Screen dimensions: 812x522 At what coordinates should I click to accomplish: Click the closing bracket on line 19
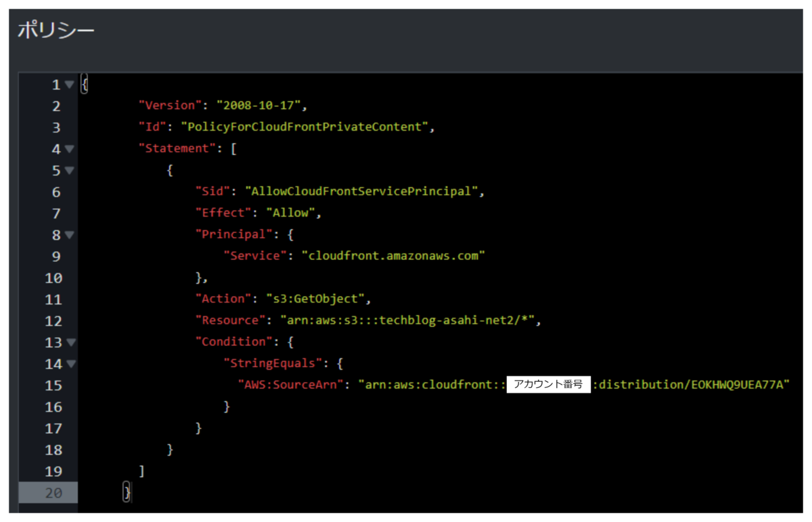click(x=141, y=471)
